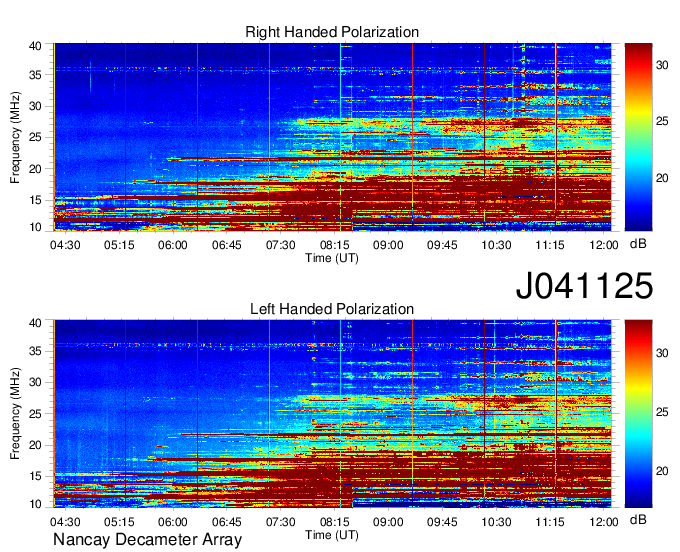Screen dimensions: 680x552
Task: Click the 20 MHz tick on upper frequency axis
Action: point(35,169)
